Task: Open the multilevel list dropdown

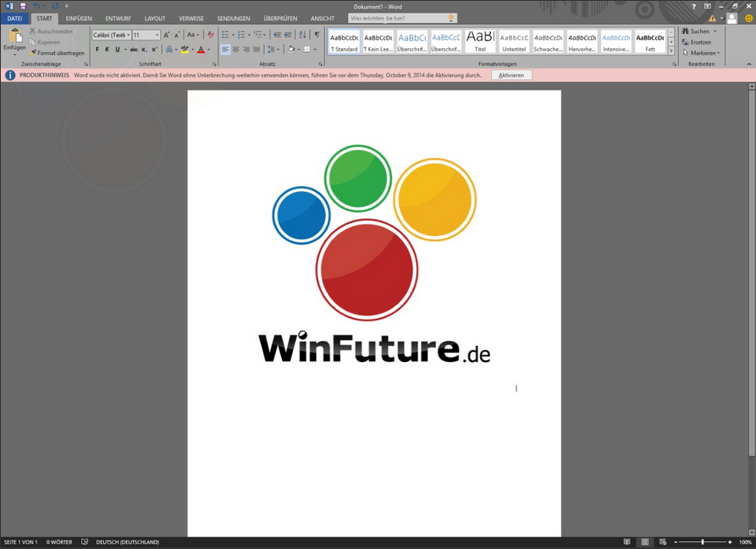Action: [265, 36]
